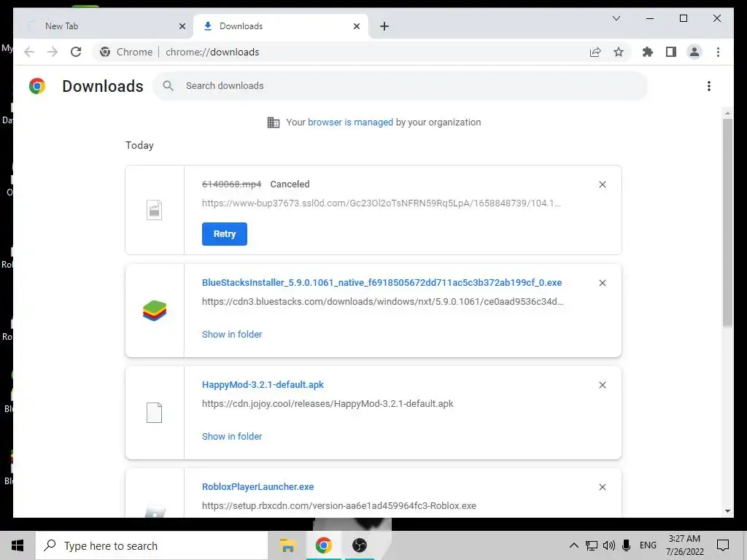This screenshot has width=747, height=560.
Task: Share this page from address bar
Action: point(595,52)
